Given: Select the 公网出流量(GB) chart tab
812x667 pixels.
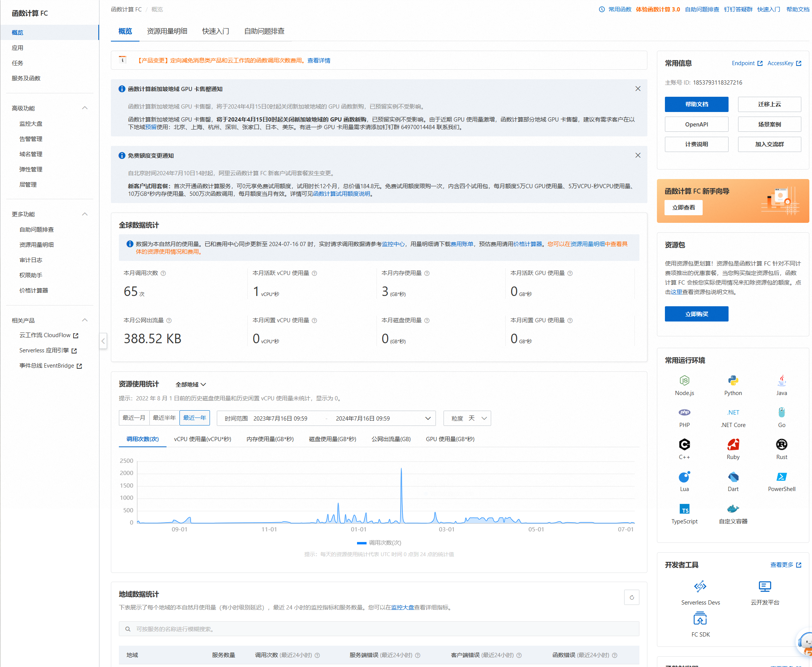Looking at the screenshot, I should coord(391,439).
